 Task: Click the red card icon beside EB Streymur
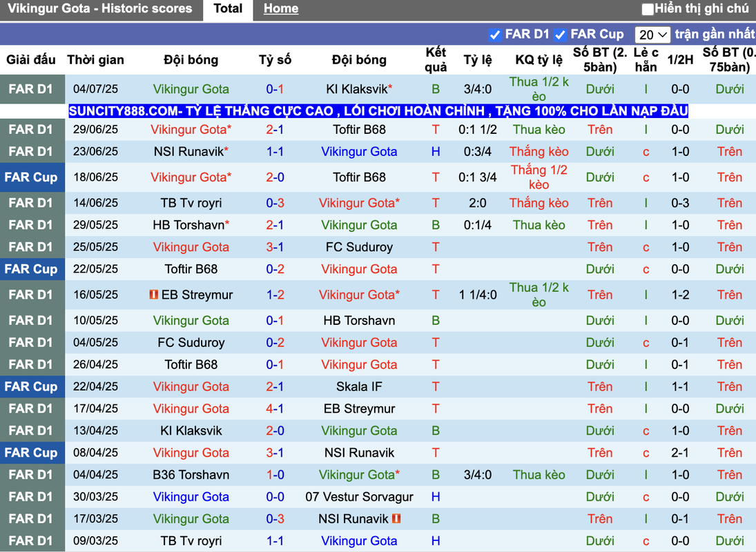click(x=154, y=294)
